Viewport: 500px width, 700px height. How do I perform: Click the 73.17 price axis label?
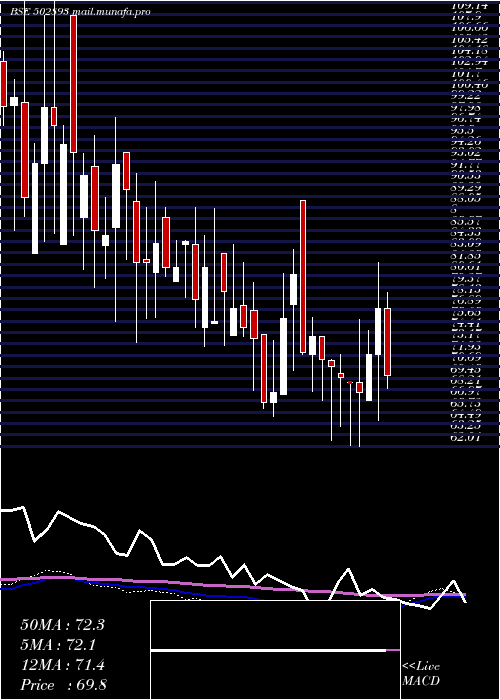pyautogui.click(x=466, y=335)
